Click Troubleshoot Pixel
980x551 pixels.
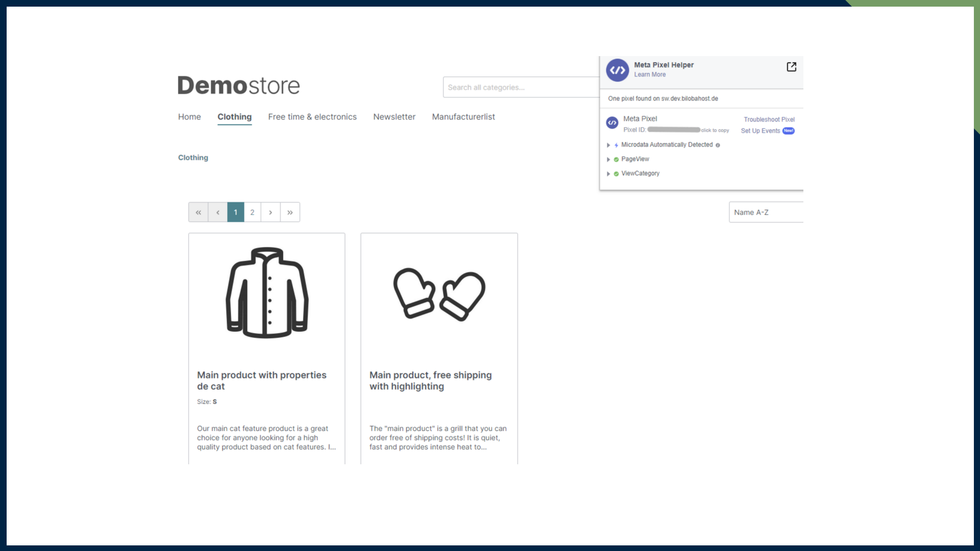(769, 119)
